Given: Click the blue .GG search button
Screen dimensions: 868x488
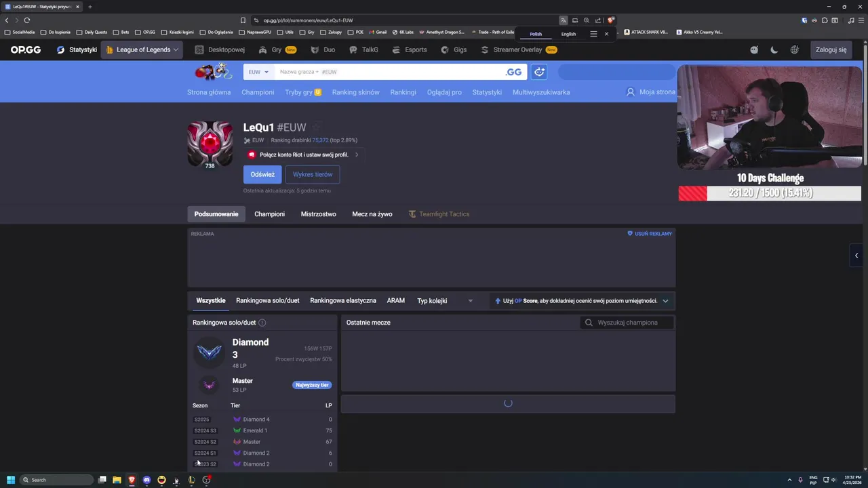Looking at the screenshot, I should (x=514, y=72).
